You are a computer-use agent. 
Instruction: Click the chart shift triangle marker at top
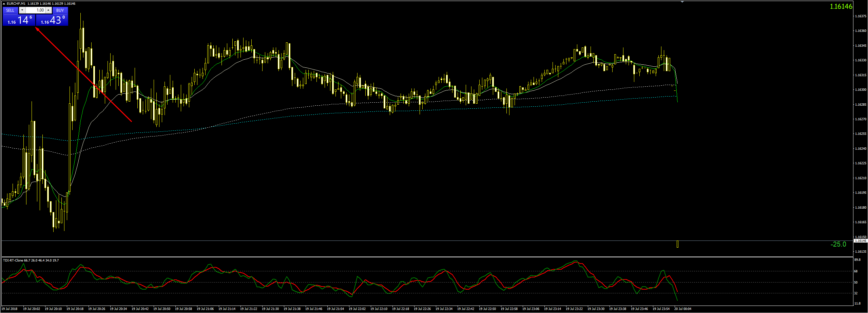(x=682, y=2)
